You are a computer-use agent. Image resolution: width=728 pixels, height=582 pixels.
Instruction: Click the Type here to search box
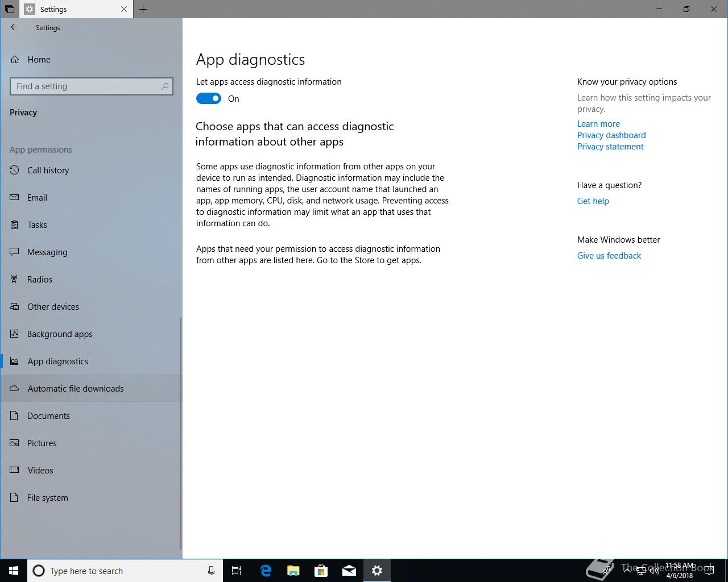coord(124,571)
